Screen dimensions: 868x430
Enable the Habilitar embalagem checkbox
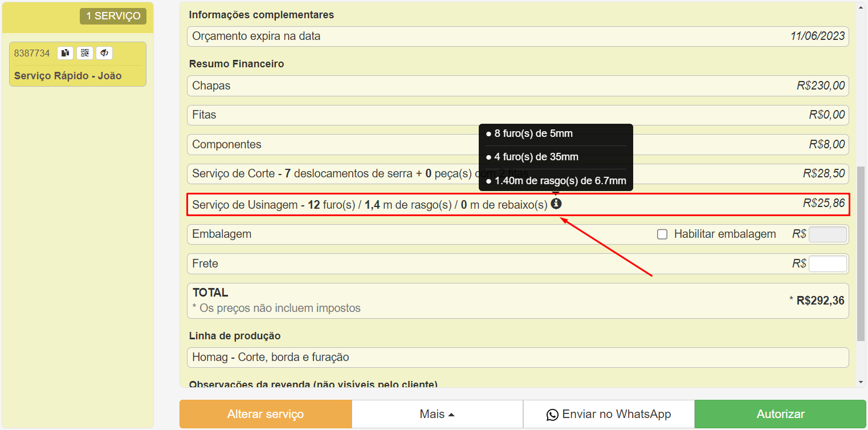pos(662,234)
